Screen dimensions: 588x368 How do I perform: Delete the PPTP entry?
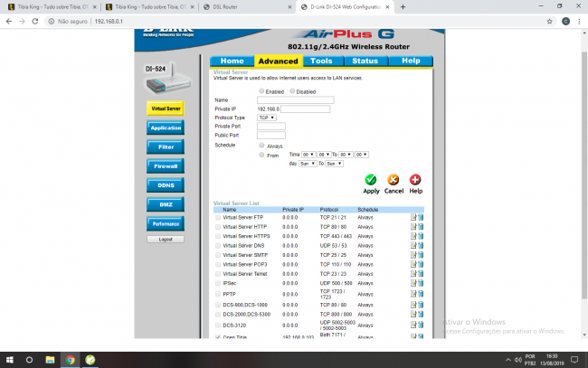coord(421,294)
